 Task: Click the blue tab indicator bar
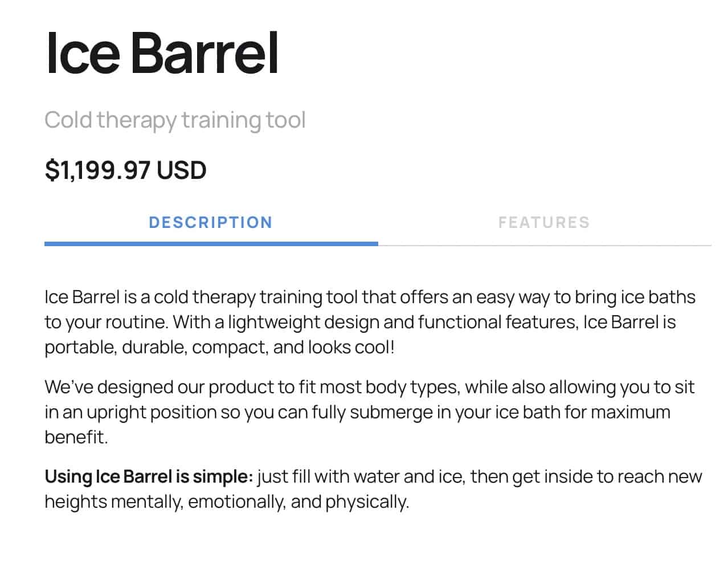(x=211, y=244)
